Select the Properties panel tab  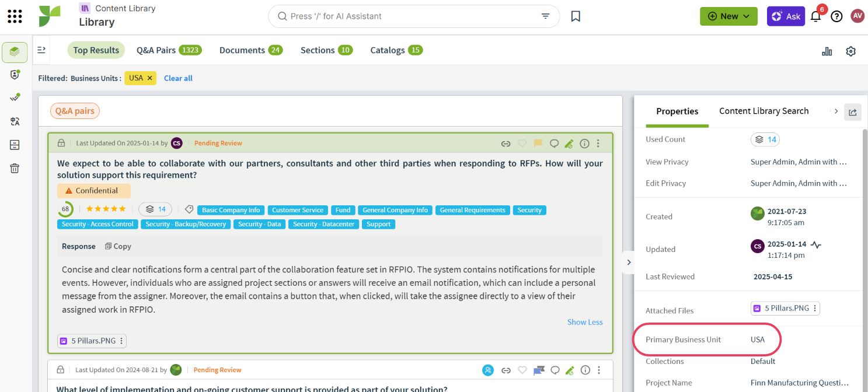coord(677,111)
